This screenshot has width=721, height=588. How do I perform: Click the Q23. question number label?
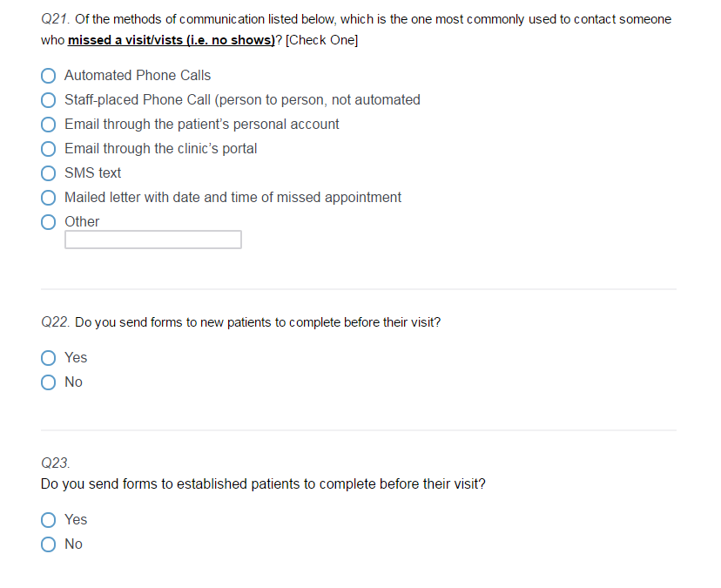56,463
